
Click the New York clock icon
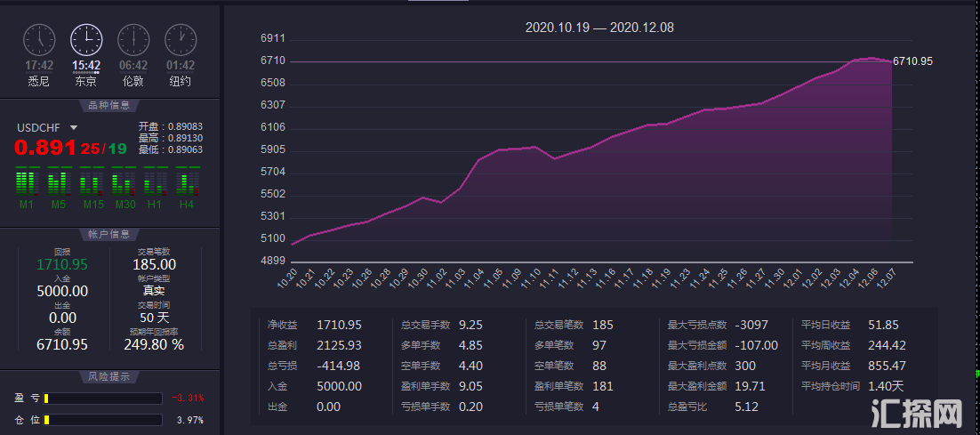click(x=181, y=39)
